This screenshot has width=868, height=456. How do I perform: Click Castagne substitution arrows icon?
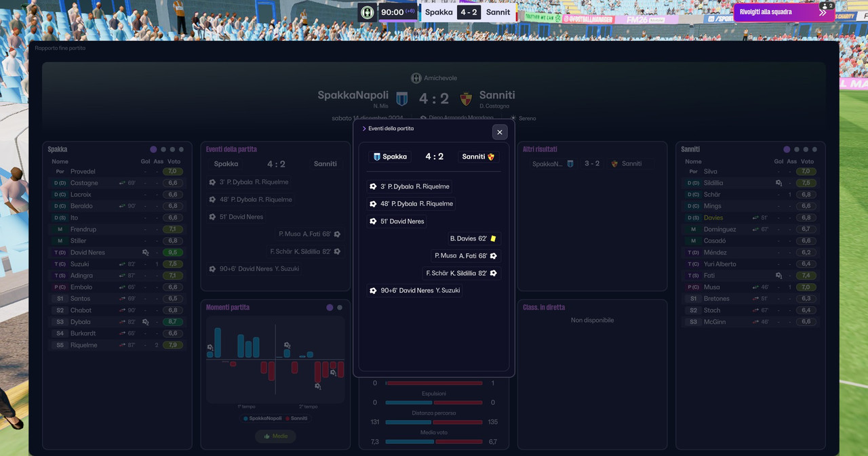click(122, 183)
